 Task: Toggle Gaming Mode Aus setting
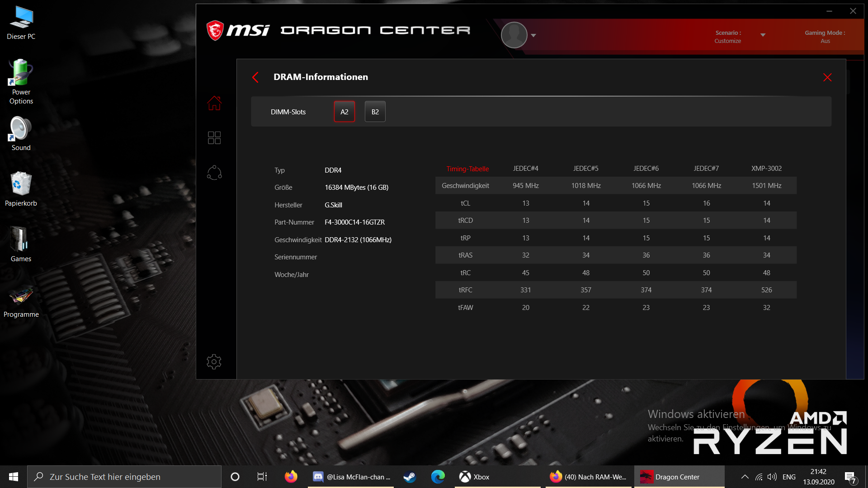point(825,37)
